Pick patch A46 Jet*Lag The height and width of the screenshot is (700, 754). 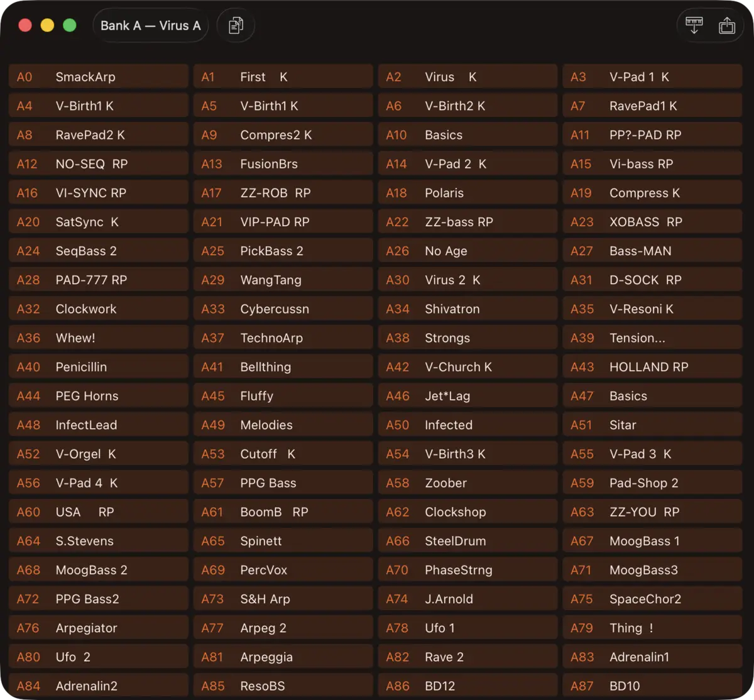click(x=468, y=396)
